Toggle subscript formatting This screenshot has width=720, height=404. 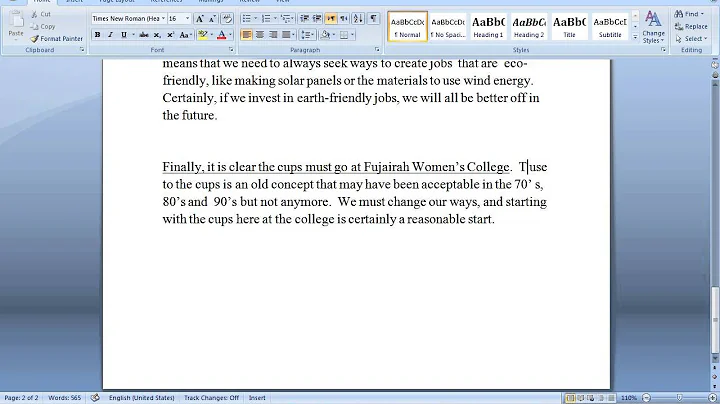tap(157, 35)
